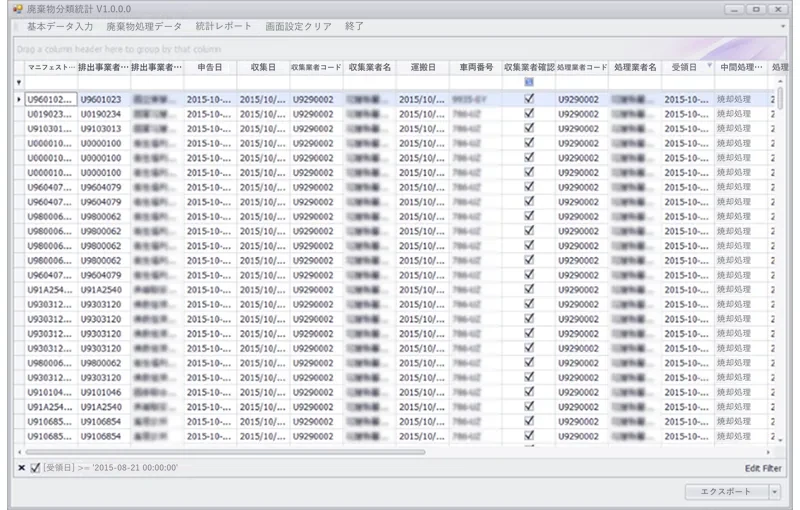Click the Edit Filter button

click(763, 468)
